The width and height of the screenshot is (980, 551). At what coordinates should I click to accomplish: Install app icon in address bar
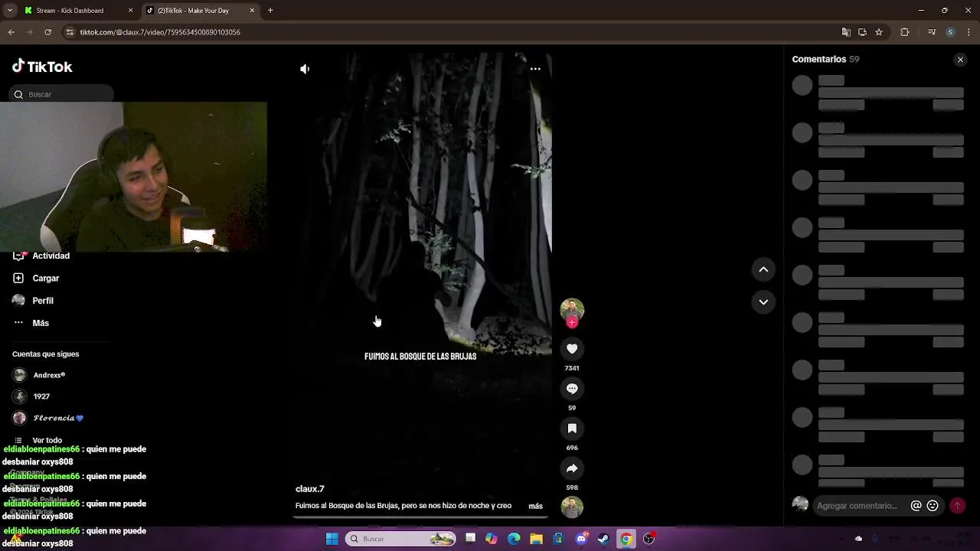862,32
